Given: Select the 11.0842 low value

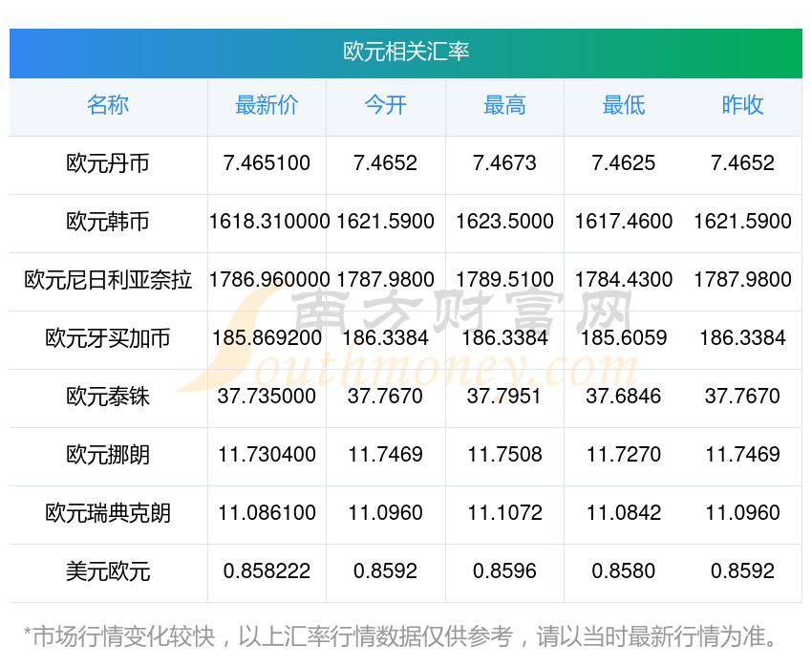Looking at the screenshot, I should point(624,513).
